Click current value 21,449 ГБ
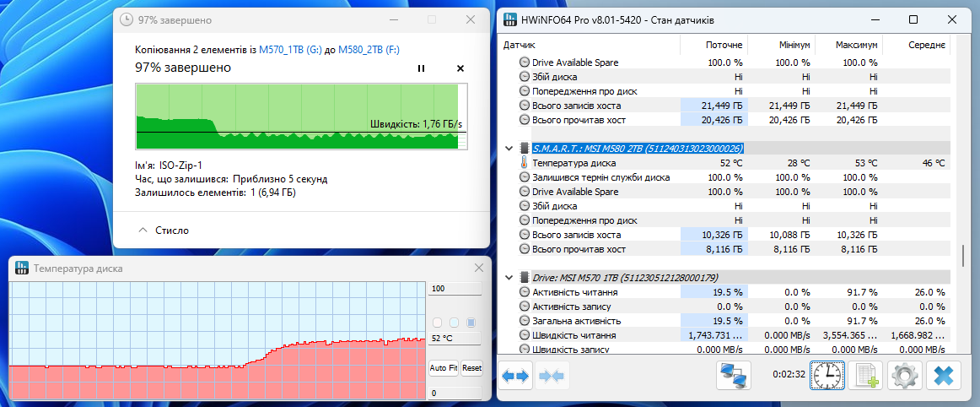 tap(721, 106)
